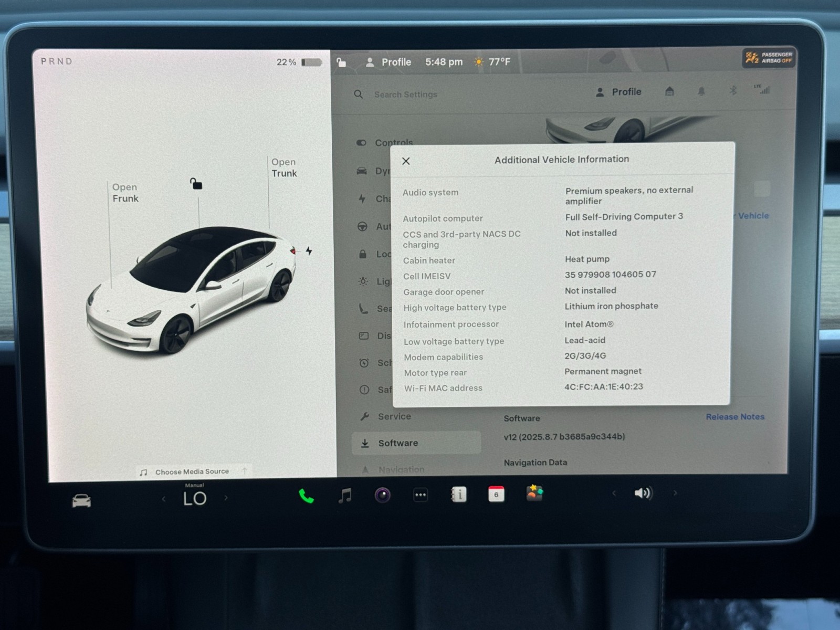Open Bluetooth settings icon
The width and height of the screenshot is (840, 630).
733,90
